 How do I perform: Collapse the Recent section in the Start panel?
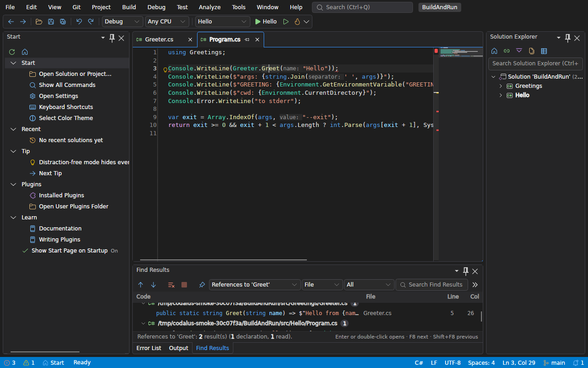click(13, 129)
